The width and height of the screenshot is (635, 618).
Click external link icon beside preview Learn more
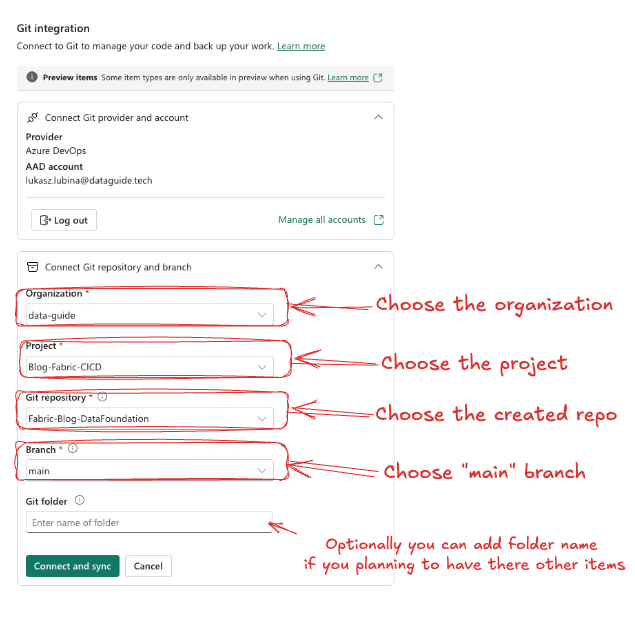377,77
